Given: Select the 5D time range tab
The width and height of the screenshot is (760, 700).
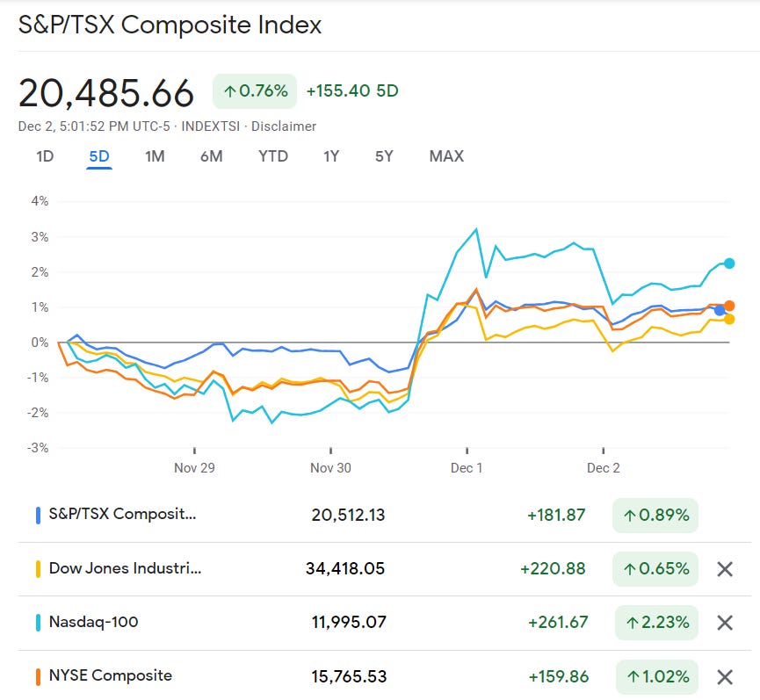Looking at the screenshot, I should (x=99, y=156).
